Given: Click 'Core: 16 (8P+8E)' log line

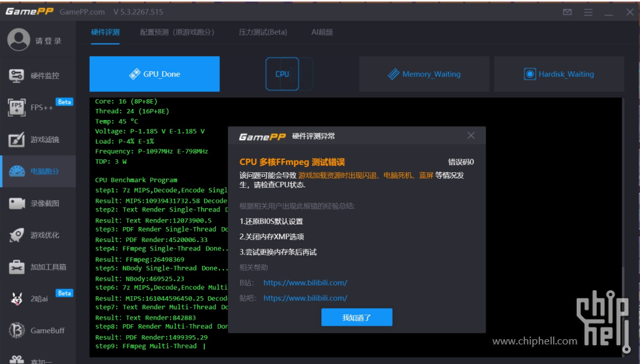Looking at the screenshot, I should point(126,101).
